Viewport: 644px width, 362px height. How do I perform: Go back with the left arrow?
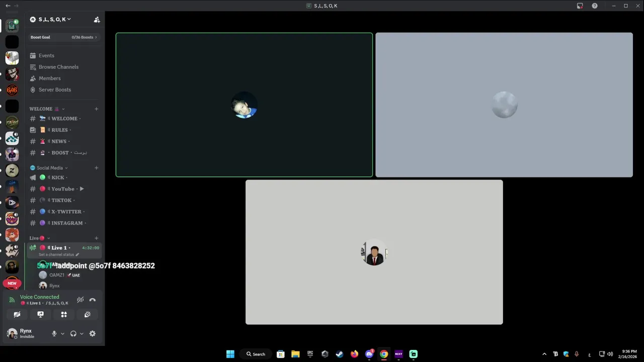8,6
